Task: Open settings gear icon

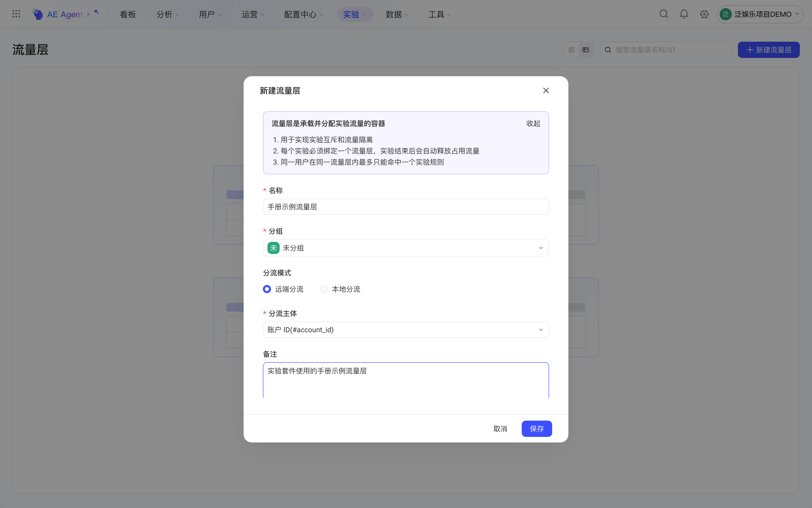Action: 704,14
